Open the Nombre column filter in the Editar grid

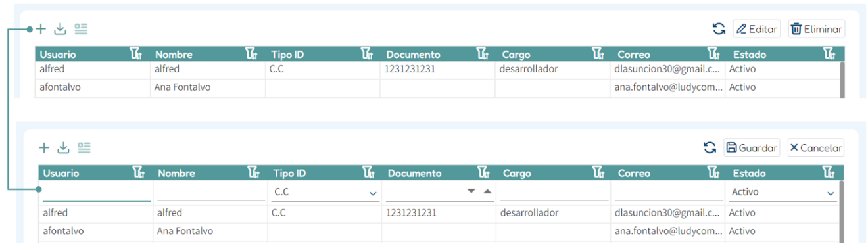point(251,54)
